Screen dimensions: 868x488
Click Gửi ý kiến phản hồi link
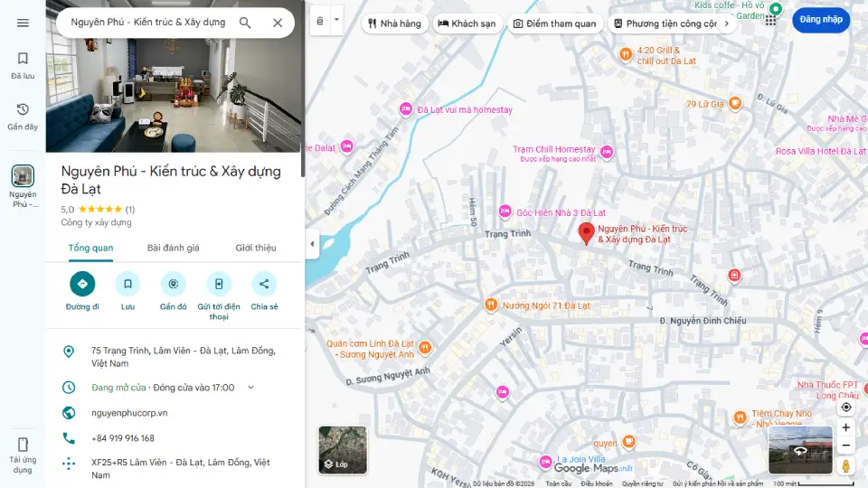(x=717, y=483)
